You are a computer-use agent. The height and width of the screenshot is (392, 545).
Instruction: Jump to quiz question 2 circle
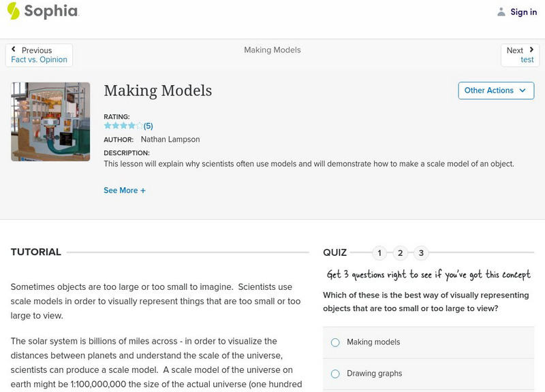click(401, 253)
